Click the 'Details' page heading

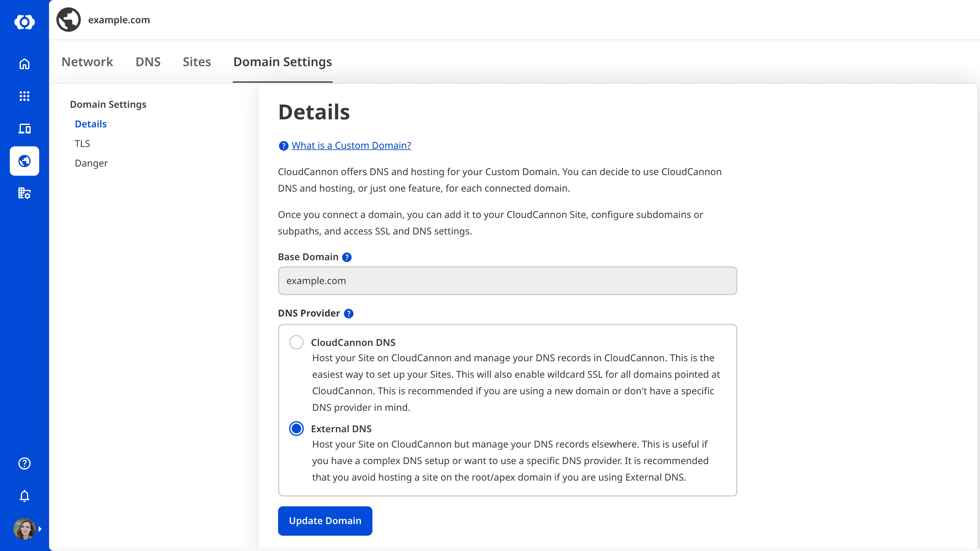tap(314, 112)
